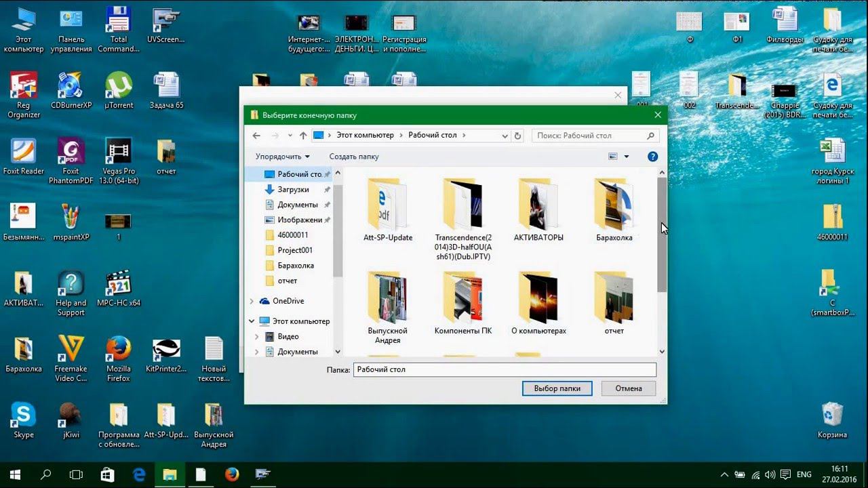This screenshot has height=488, width=868.
Task: Select the mspaintXP desktop icon
Action: pyautogui.click(x=71, y=223)
